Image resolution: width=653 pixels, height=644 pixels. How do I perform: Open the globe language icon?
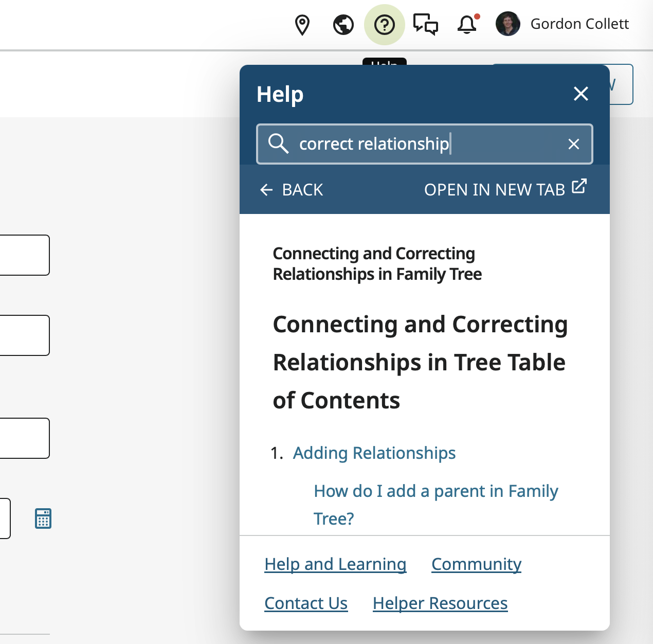click(343, 25)
